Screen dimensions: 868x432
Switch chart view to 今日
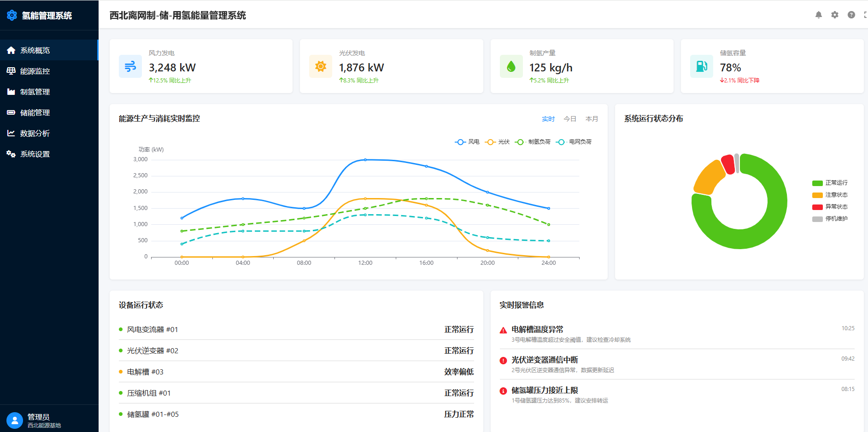[x=570, y=118]
